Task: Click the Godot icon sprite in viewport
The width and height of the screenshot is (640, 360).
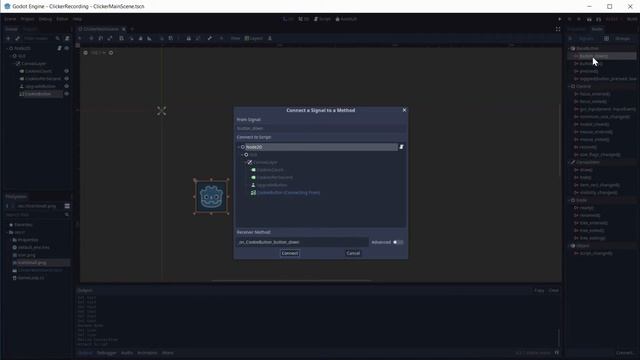Action: tap(211, 197)
